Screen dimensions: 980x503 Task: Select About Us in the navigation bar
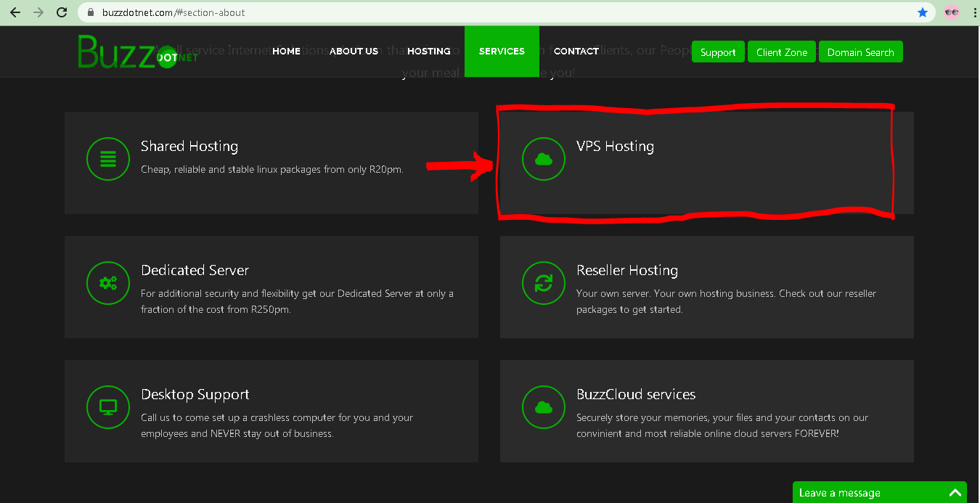[x=354, y=51]
